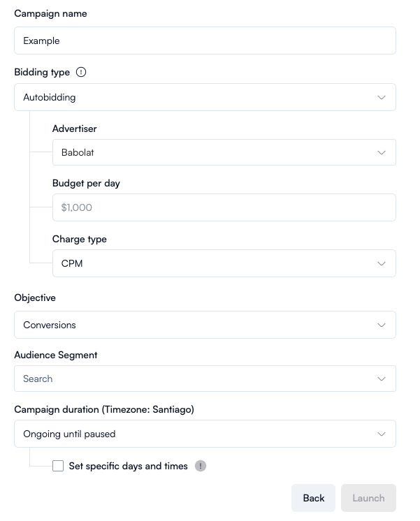Viewport: 420px width, 521px height.
Task: Click the Objective field chevron arrow
Action: pos(382,325)
